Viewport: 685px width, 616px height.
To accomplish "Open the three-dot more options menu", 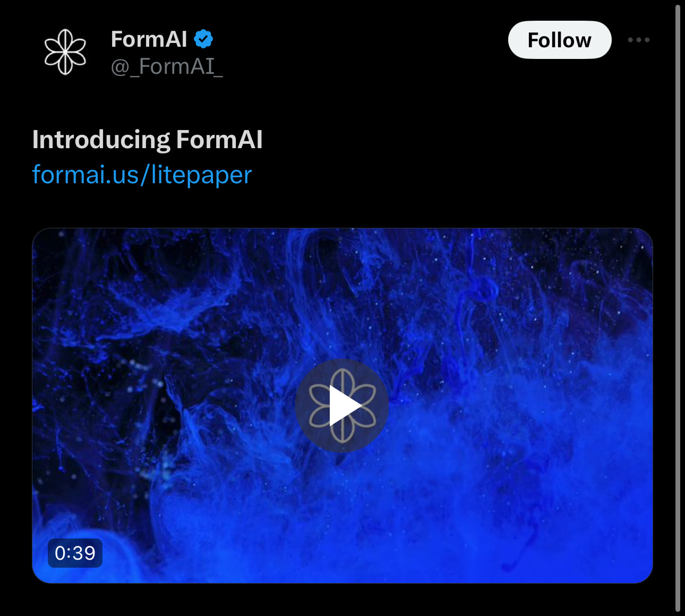I will coord(638,40).
